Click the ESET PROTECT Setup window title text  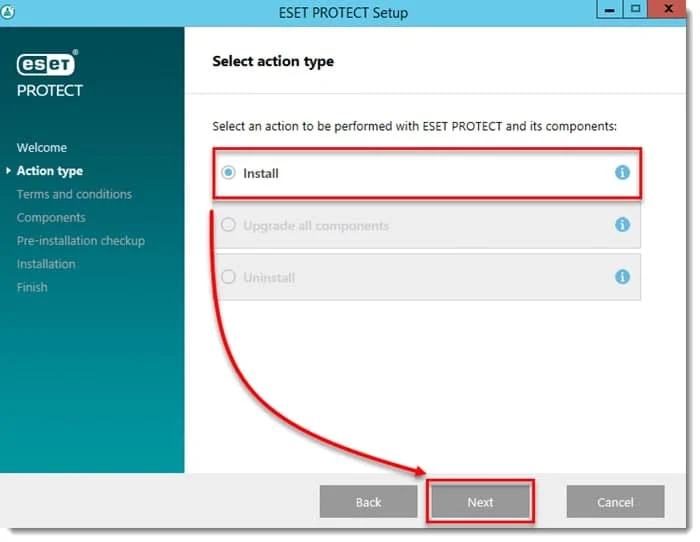pyautogui.click(x=343, y=13)
